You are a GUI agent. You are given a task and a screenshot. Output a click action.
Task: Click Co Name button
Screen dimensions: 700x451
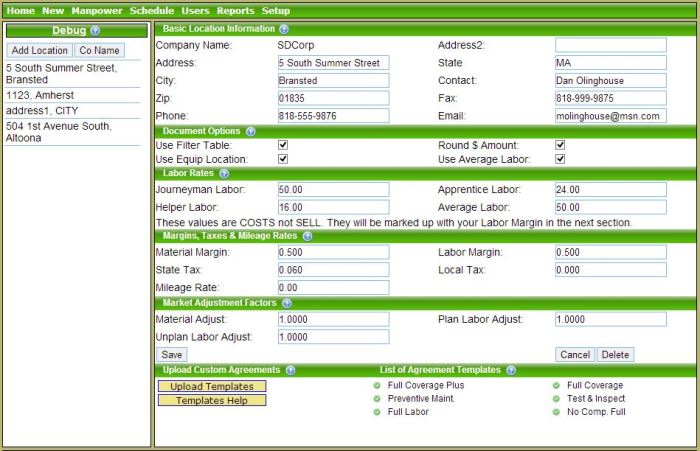100,50
